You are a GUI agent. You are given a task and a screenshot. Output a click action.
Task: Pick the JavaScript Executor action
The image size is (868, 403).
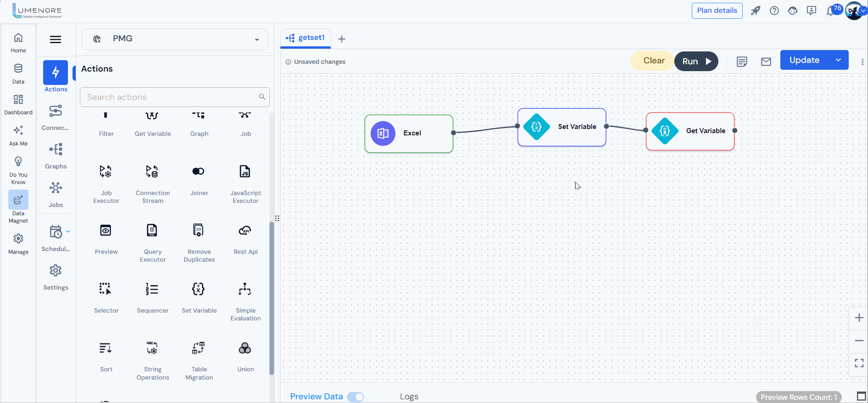(245, 172)
